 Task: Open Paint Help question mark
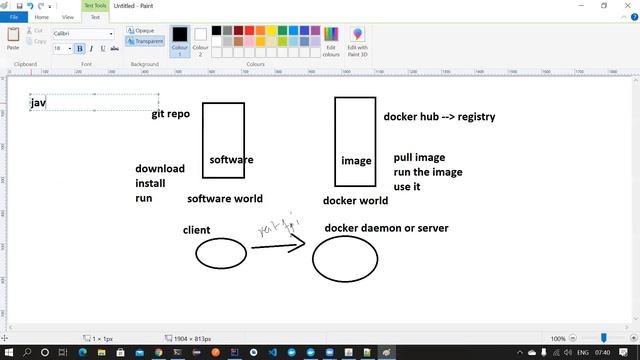634,17
